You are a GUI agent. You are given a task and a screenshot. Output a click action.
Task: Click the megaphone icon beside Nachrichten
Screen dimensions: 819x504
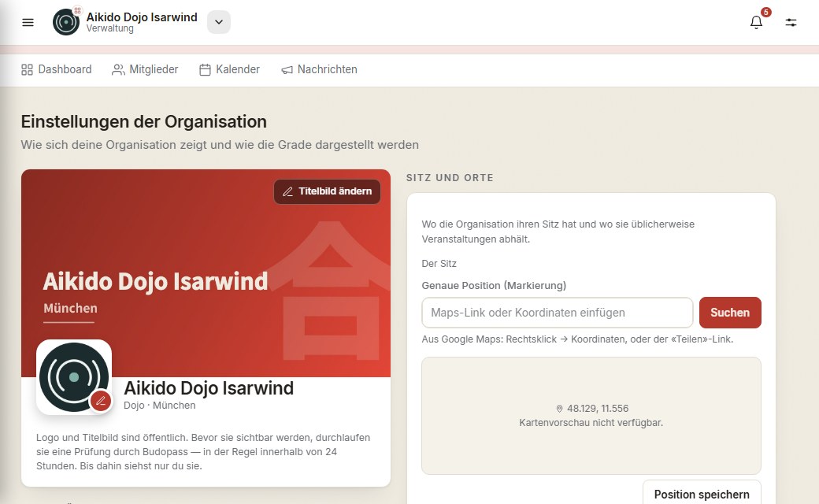(x=287, y=70)
